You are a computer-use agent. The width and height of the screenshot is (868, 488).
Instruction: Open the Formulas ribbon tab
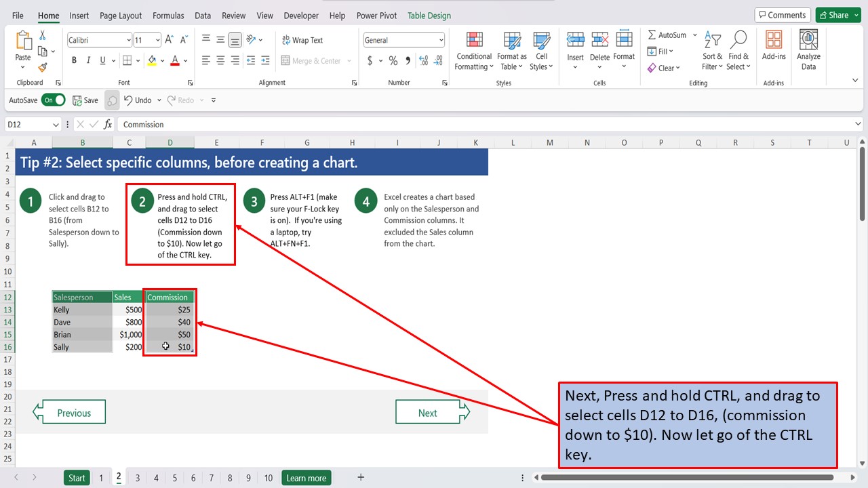click(x=168, y=15)
